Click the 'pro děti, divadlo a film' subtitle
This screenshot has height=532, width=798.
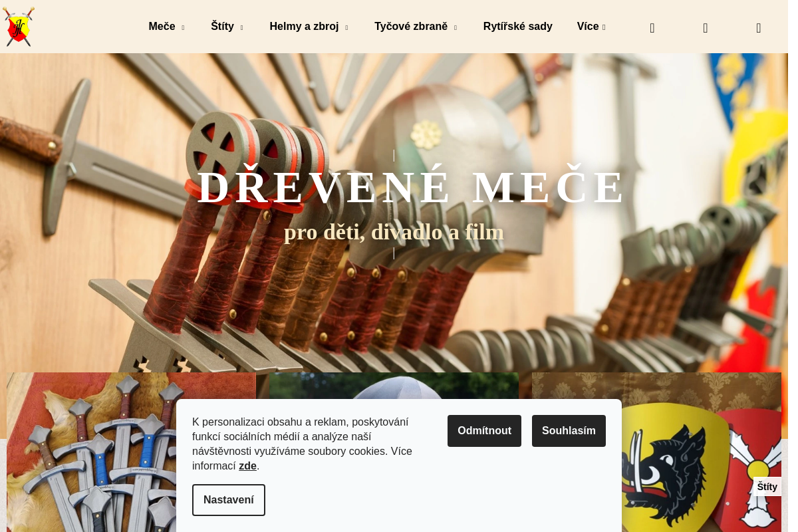coord(394,232)
